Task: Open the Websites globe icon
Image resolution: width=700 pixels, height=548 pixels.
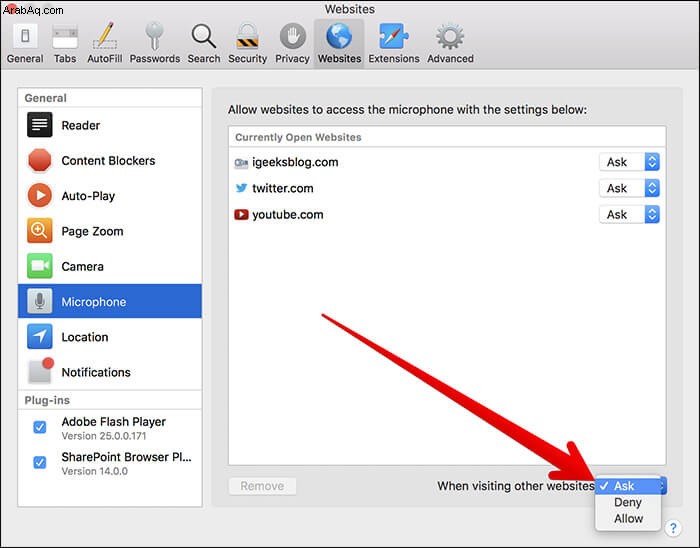Action: click(x=339, y=36)
